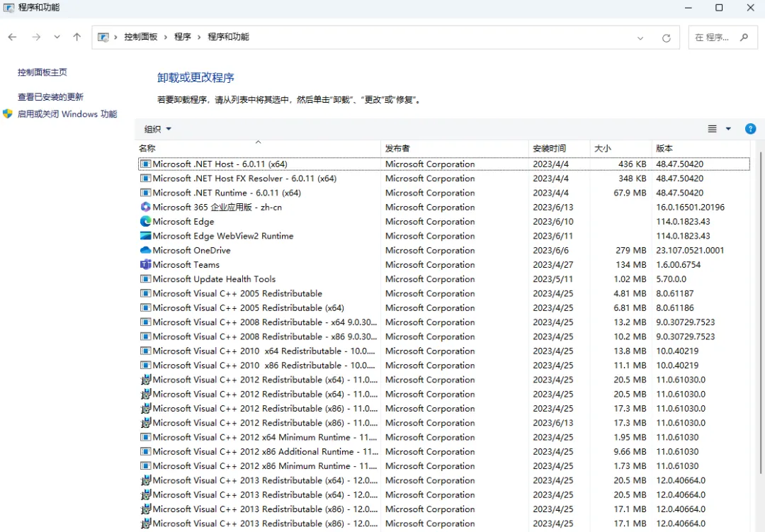The height and width of the screenshot is (532, 765).
Task: Select 程序 in the address breadcrumb
Action: pyautogui.click(x=183, y=37)
